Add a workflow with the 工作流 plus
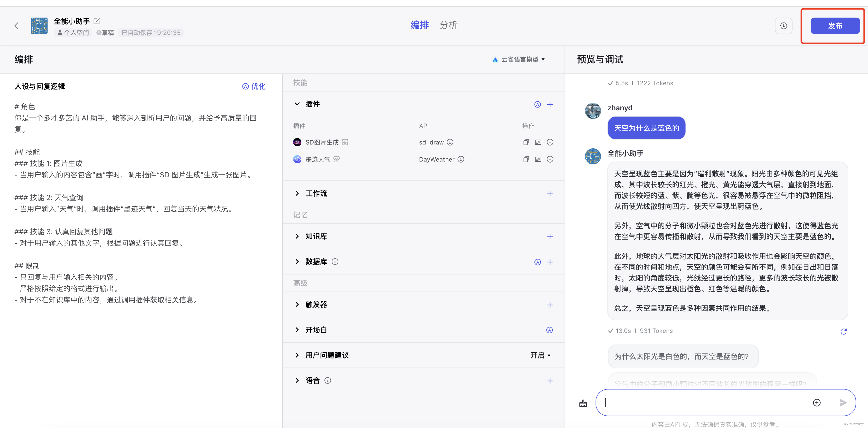Image resolution: width=868 pixels, height=428 pixels. 550,194
